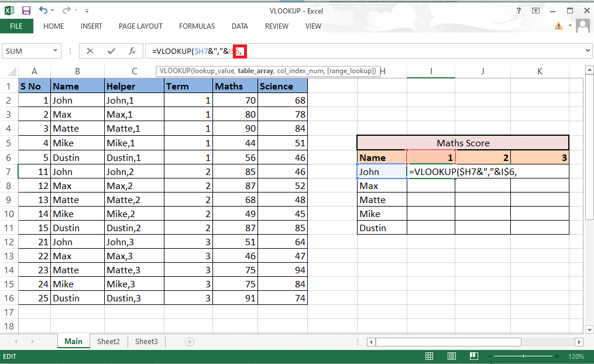Click vertical scrollbar up arrow

tap(589, 70)
